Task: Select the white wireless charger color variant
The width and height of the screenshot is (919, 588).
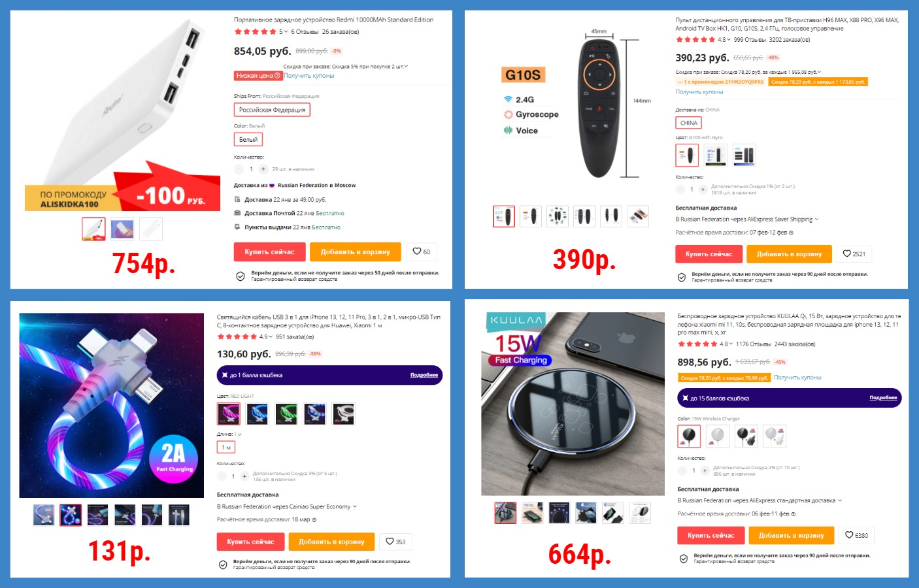Action: pyautogui.click(x=718, y=436)
